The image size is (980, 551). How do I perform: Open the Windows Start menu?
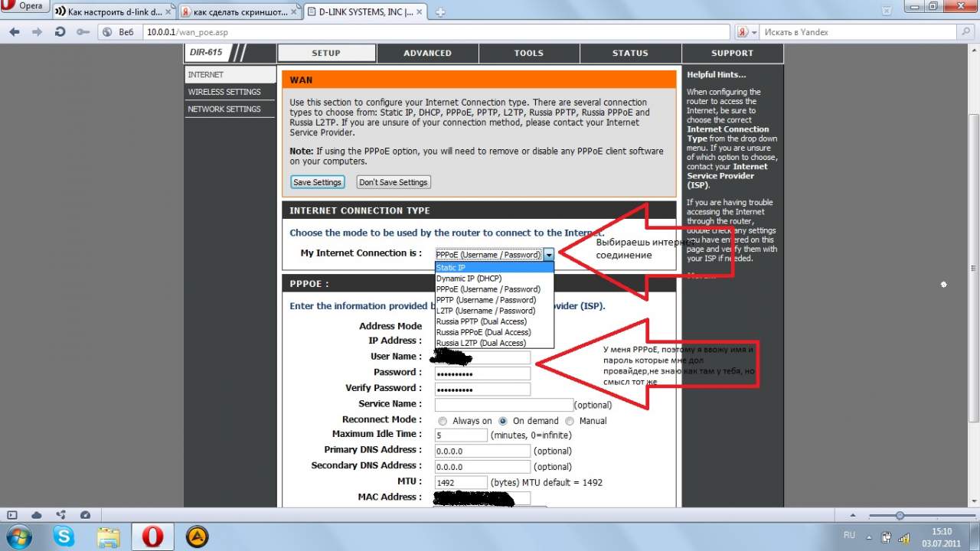coord(18,536)
